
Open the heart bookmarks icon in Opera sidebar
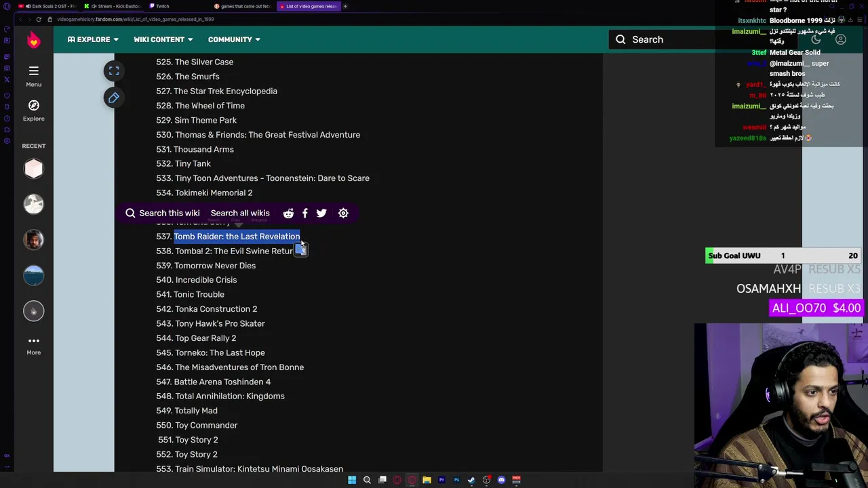click(x=6, y=96)
